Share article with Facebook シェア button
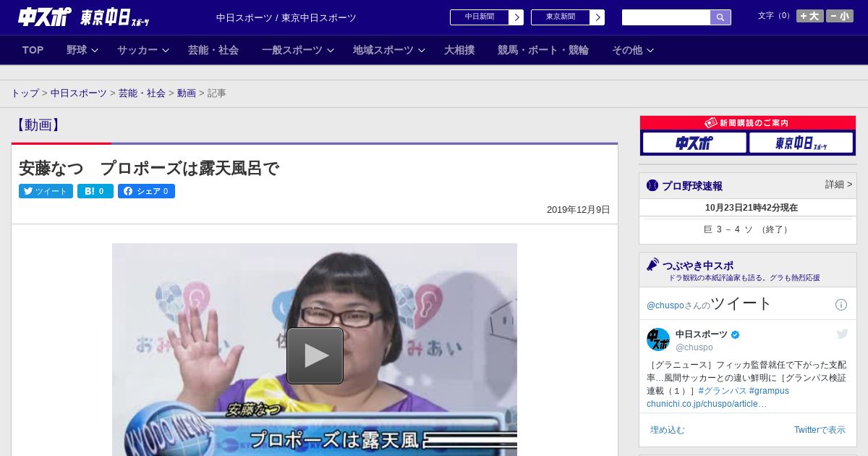This screenshot has height=456, width=868. pyautogui.click(x=146, y=191)
